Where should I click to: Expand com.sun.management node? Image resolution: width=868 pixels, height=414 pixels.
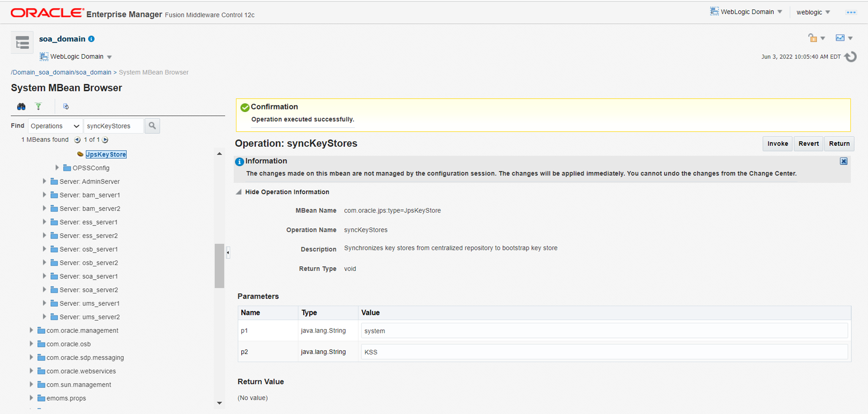(x=31, y=384)
